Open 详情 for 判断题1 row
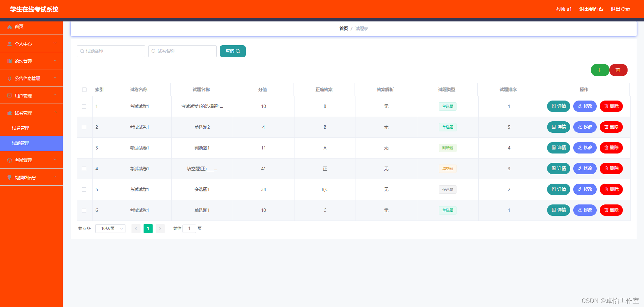 tap(558, 148)
